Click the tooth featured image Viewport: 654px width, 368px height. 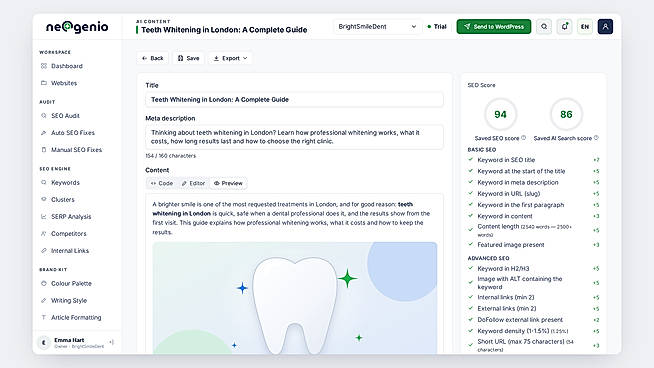295,298
